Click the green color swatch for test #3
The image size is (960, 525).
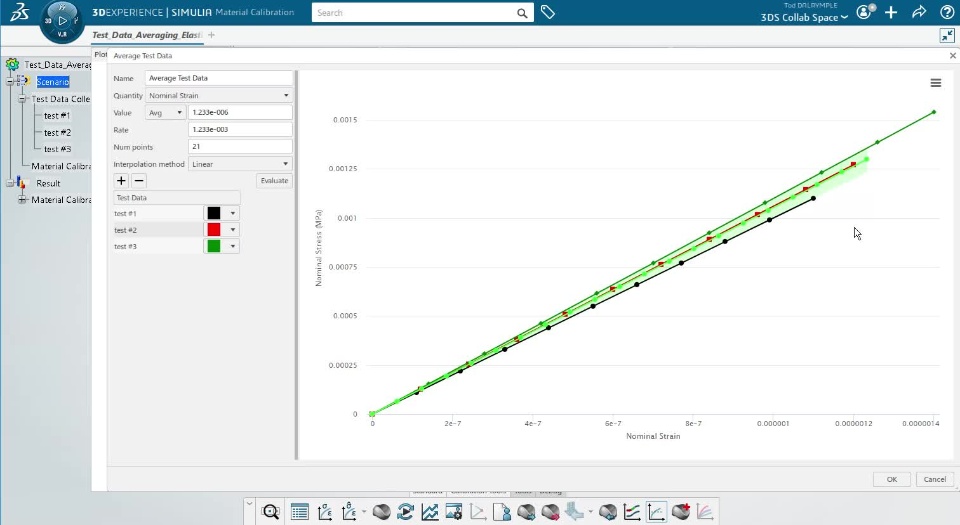[x=214, y=246]
